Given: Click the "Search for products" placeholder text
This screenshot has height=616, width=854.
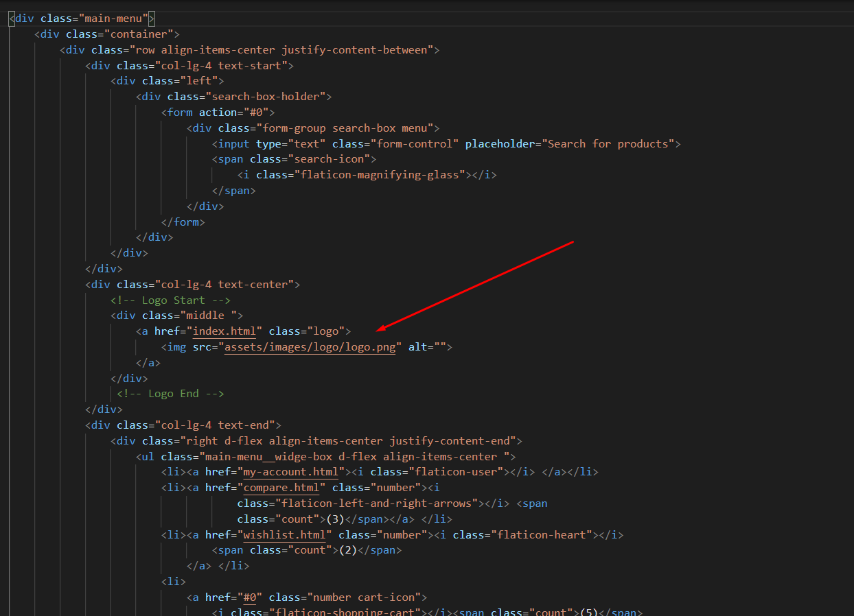Looking at the screenshot, I should (x=608, y=144).
